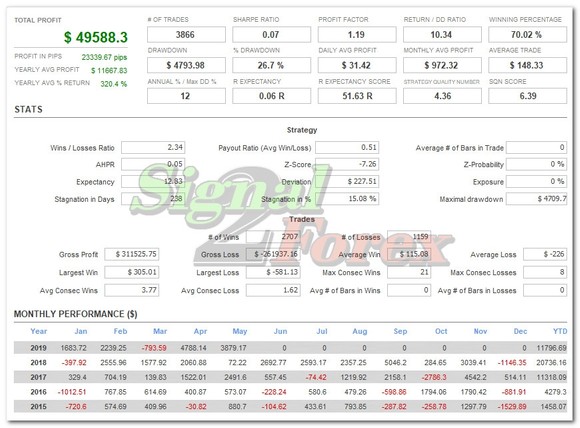Select the 2018 row in monthly performance
The image size is (580, 428).
(290, 363)
